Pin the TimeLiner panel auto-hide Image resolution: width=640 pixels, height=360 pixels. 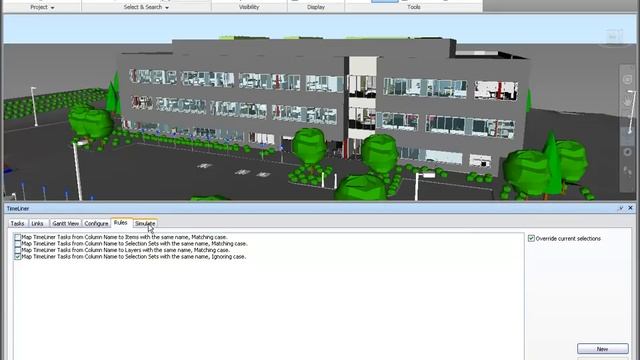pyautogui.click(x=621, y=208)
